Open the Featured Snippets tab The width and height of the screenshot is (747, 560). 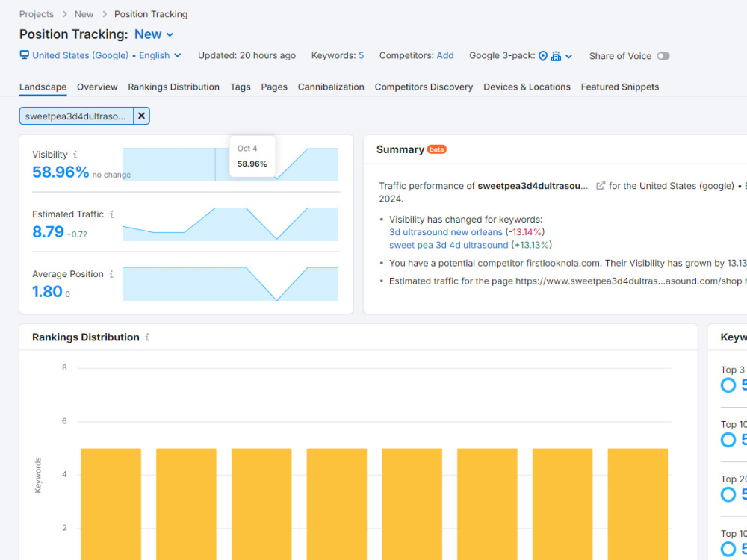(620, 87)
